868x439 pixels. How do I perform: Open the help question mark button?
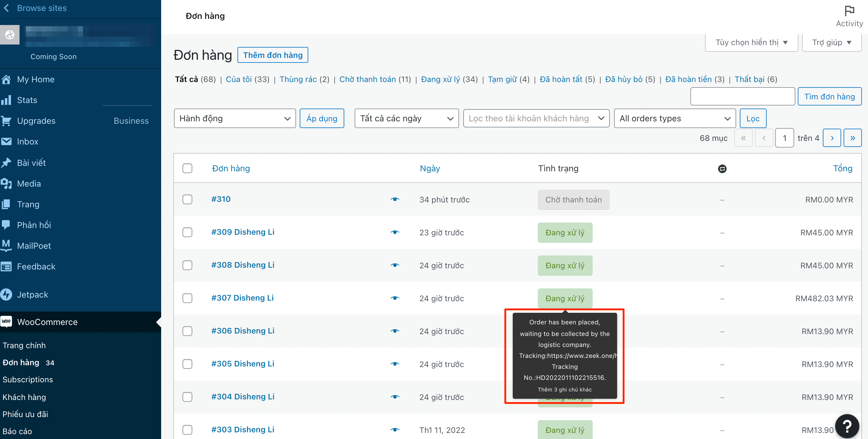(x=847, y=426)
